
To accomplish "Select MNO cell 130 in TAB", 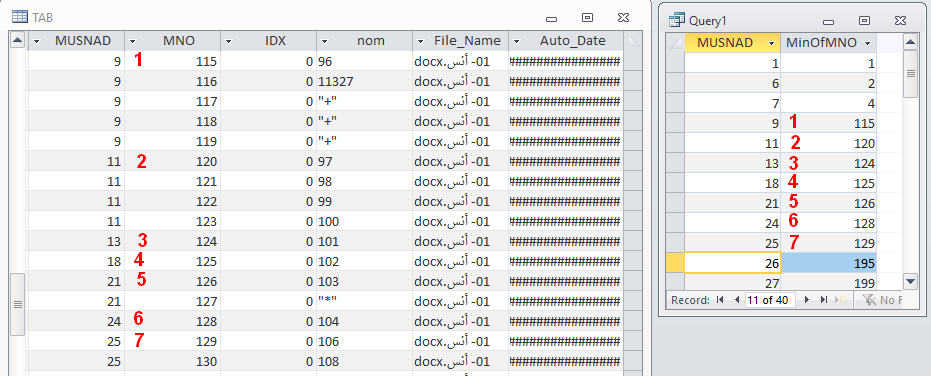I will click(x=172, y=361).
